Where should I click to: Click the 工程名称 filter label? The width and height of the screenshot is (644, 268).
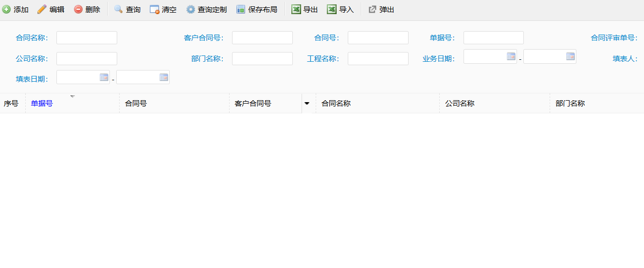pos(323,59)
